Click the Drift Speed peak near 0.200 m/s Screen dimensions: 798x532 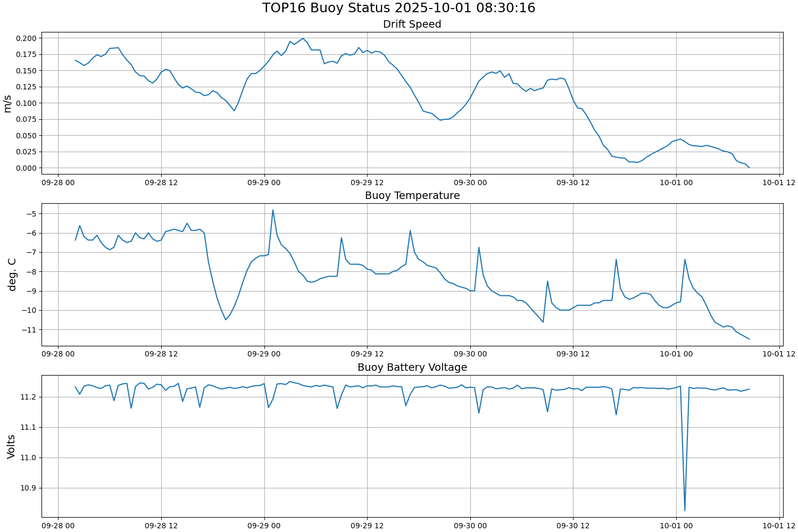tap(303, 38)
